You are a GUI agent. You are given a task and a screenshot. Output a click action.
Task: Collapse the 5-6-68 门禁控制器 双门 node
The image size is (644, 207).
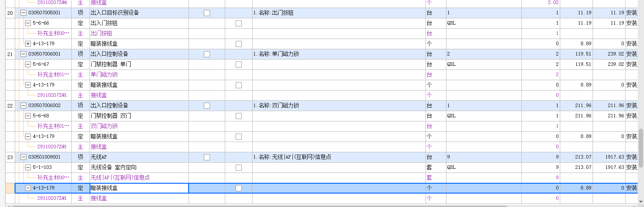28,116
